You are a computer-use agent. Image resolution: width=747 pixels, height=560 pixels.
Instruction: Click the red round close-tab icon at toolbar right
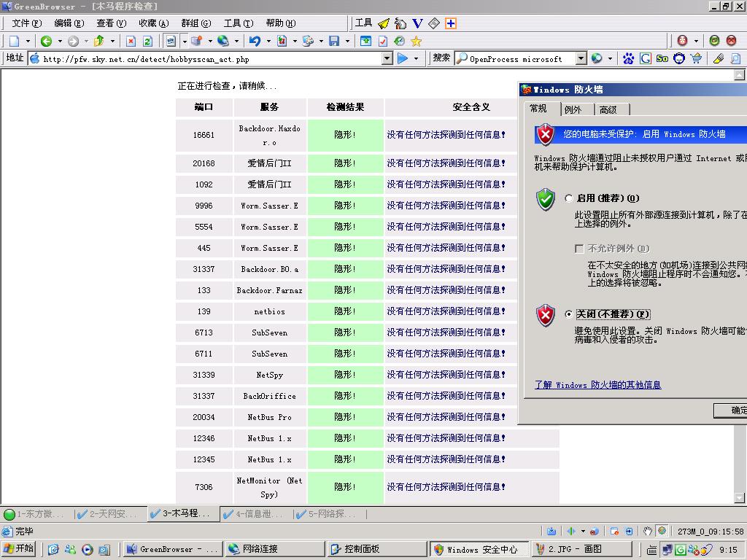[731, 41]
